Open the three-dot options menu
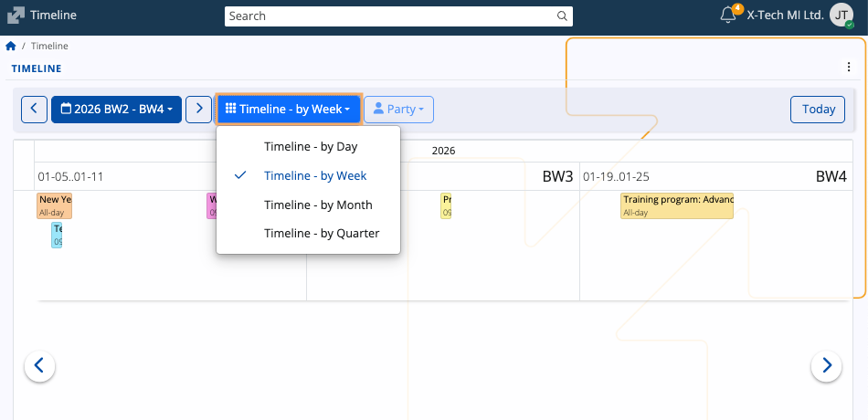Viewport: 868px width, 420px height. [x=849, y=68]
